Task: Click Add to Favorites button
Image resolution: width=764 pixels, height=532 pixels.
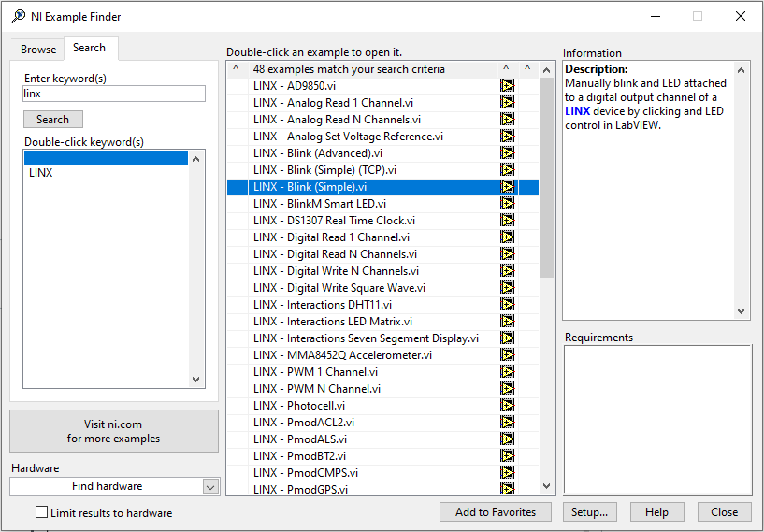Action: [496, 512]
